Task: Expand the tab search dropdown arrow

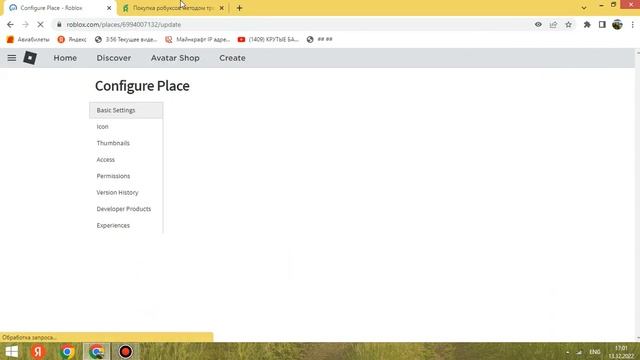Action: (x=584, y=8)
